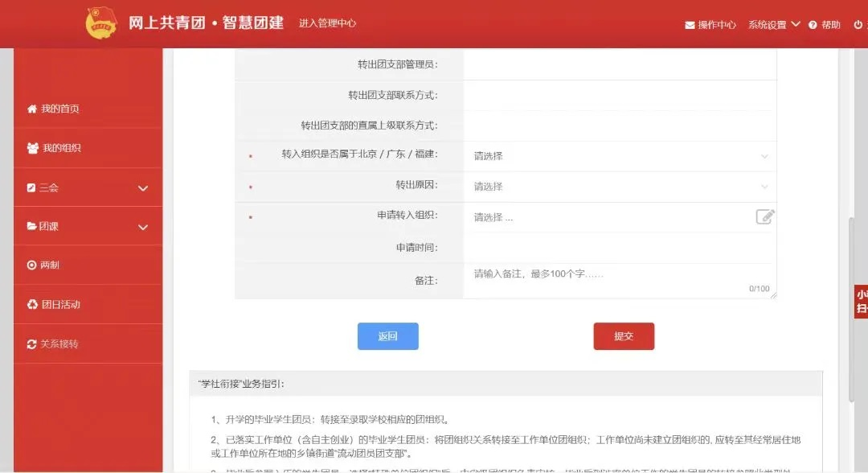Go to 我的首页 in sidebar
The image size is (868, 473).
click(60, 109)
